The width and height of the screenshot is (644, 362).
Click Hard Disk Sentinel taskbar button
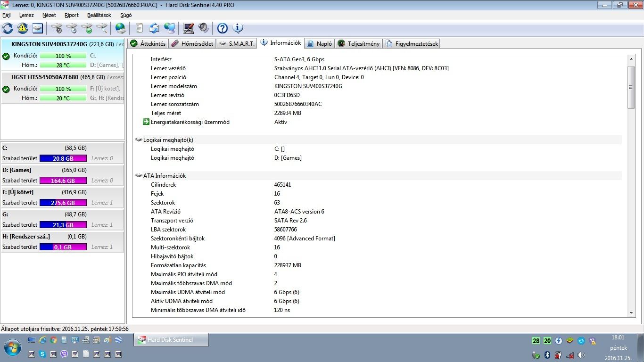[171, 340]
